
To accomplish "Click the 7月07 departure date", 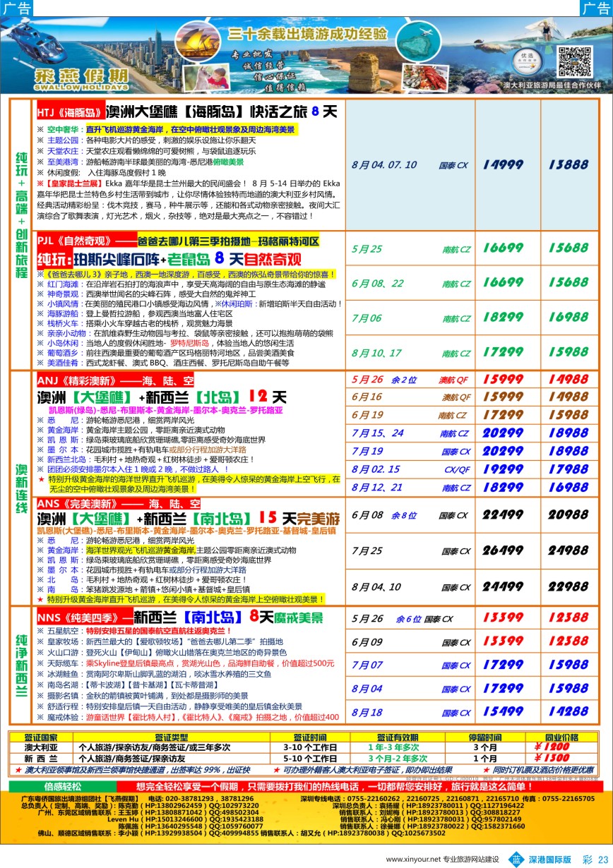I will click(x=367, y=665).
